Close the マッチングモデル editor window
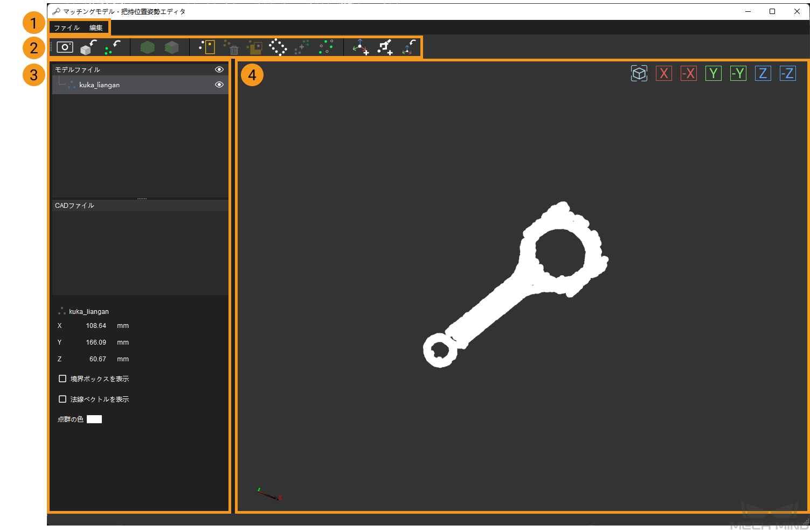810x532 pixels. pos(797,11)
